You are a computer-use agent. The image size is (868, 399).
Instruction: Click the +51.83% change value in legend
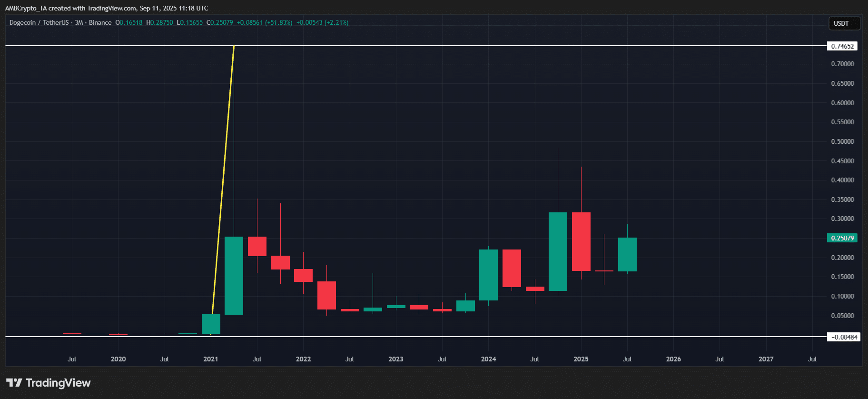coord(278,22)
